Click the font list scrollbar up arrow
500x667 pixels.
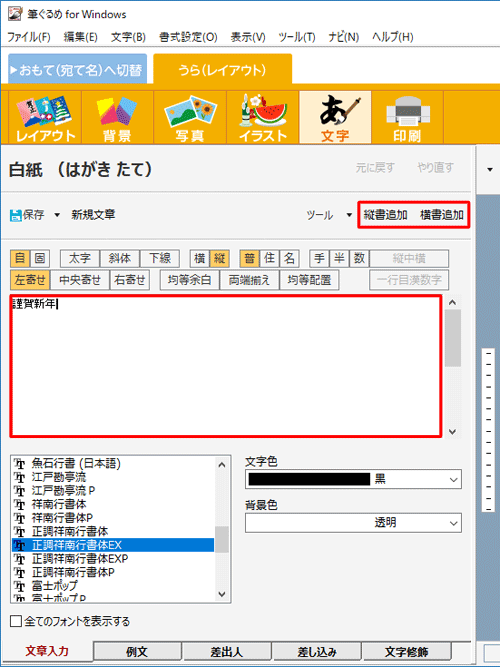tap(222, 465)
